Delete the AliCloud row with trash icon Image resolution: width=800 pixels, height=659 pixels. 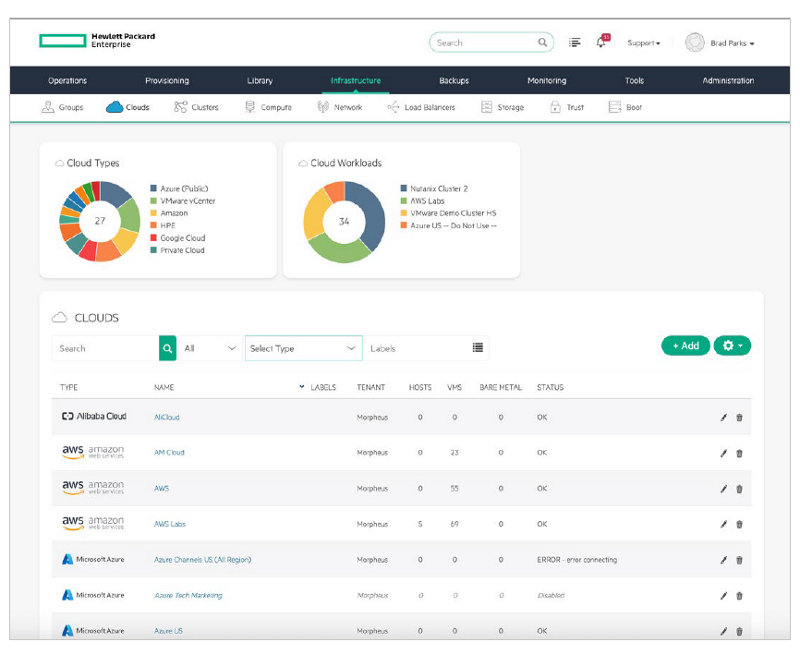click(x=739, y=417)
